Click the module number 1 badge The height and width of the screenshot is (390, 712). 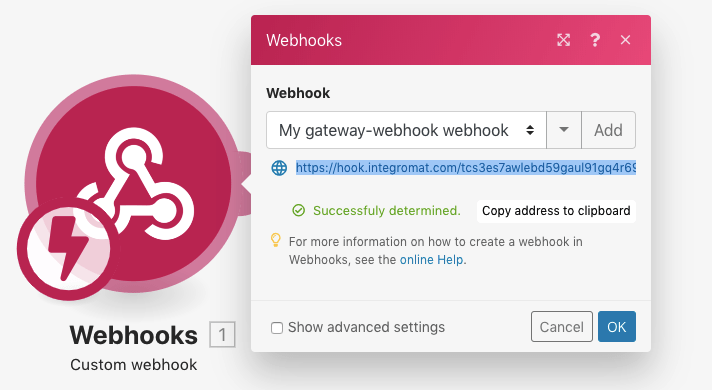pyautogui.click(x=222, y=335)
